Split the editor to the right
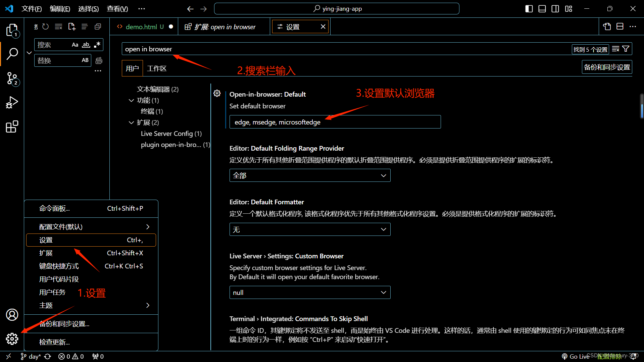The height and width of the screenshot is (362, 644). point(620,26)
